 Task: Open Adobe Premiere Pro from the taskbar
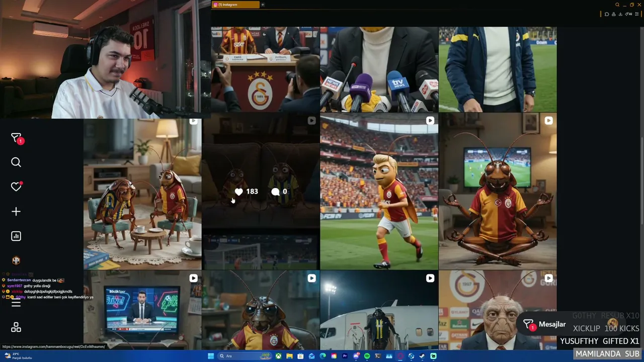click(345, 356)
